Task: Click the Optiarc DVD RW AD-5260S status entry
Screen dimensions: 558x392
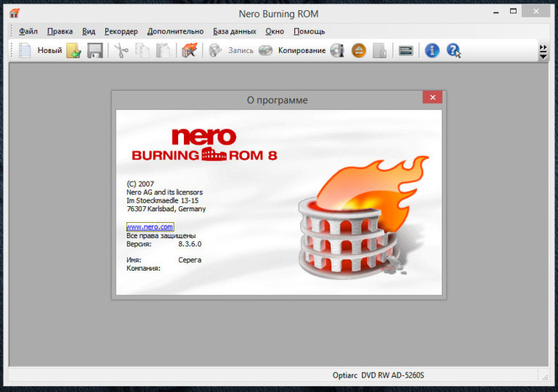Action: pyautogui.click(x=379, y=375)
